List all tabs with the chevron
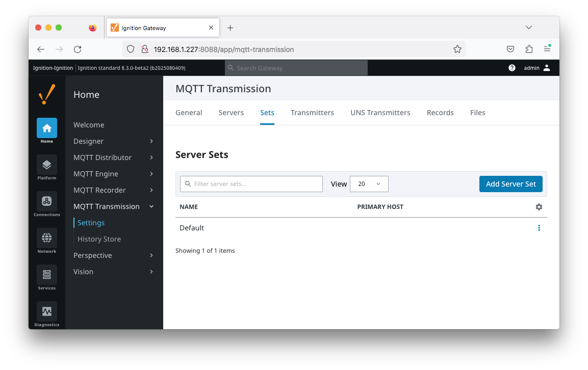Image resolution: width=588 pixels, height=370 pixels. click(x=529, y=28)
